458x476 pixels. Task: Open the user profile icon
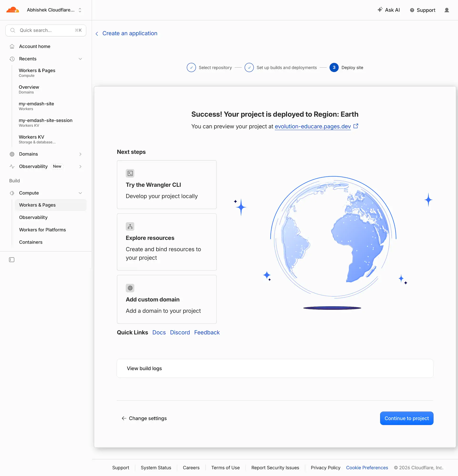tap(447, 10)
